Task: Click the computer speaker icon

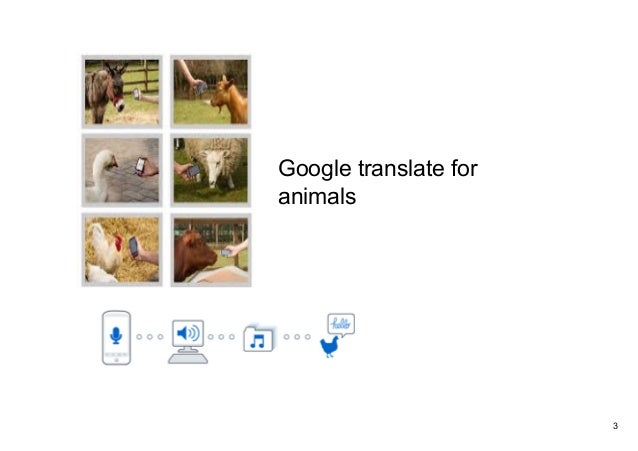Action: [x=188, y=342]
